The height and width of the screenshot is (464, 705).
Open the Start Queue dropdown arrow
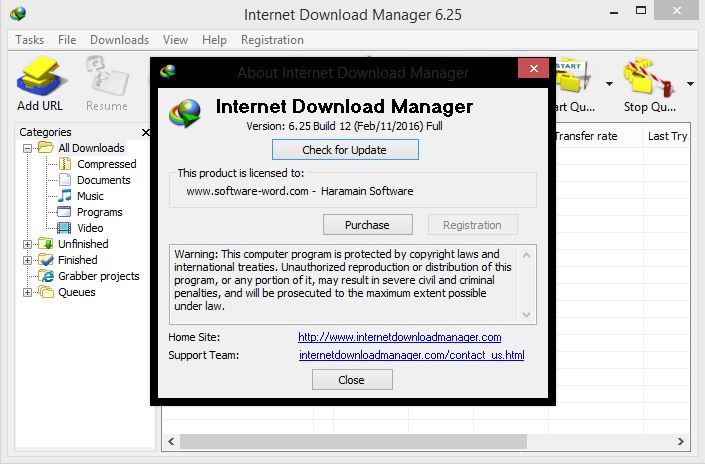609,84
